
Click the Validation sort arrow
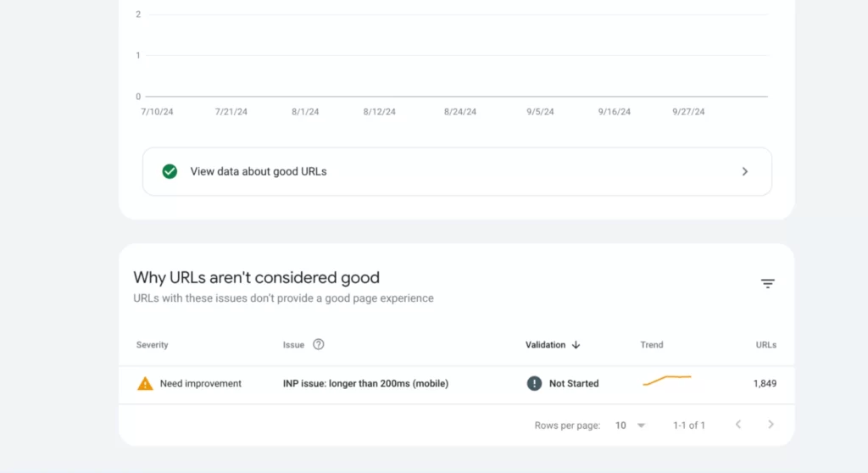(x=576, y=345)
